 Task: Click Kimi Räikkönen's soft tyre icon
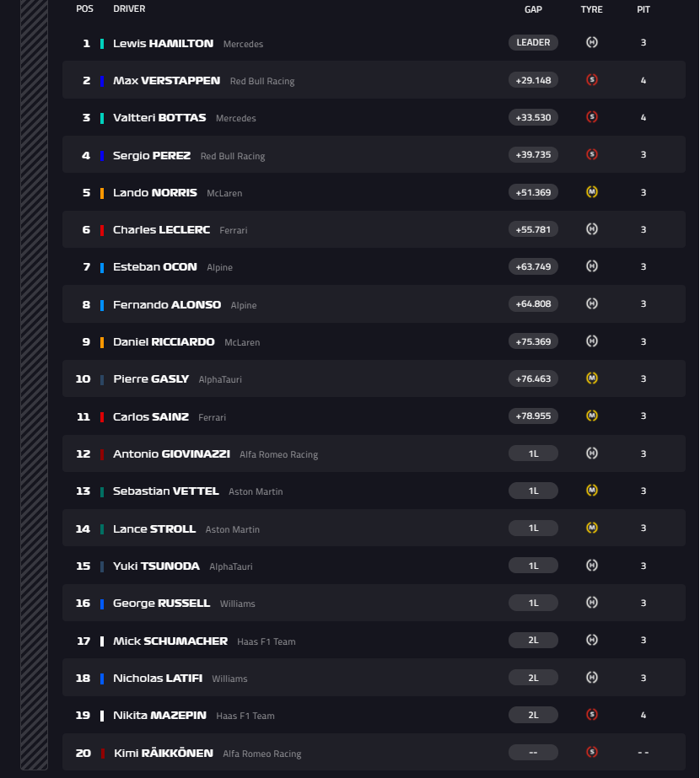click(x=592, y=751)
